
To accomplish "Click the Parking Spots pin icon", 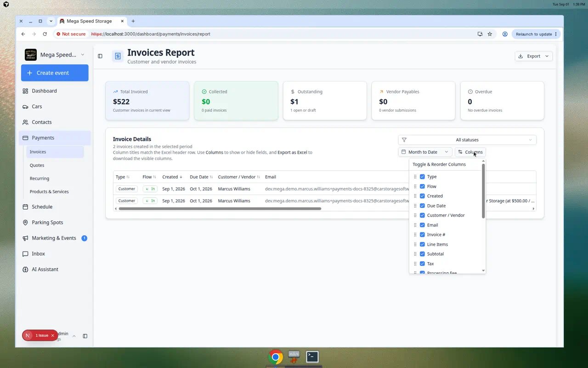I will (x=25, y=223).
